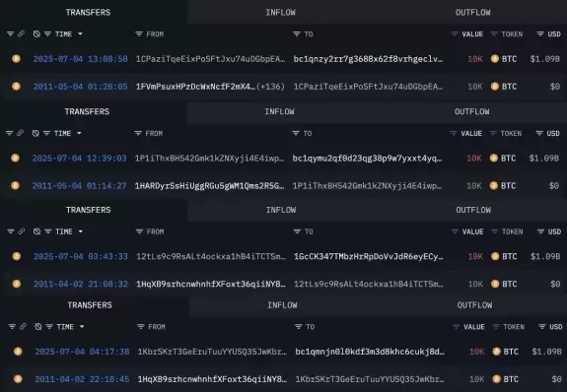Click the FROM filter icon above 1KbrSKrT3GeE

click(141, 327)
